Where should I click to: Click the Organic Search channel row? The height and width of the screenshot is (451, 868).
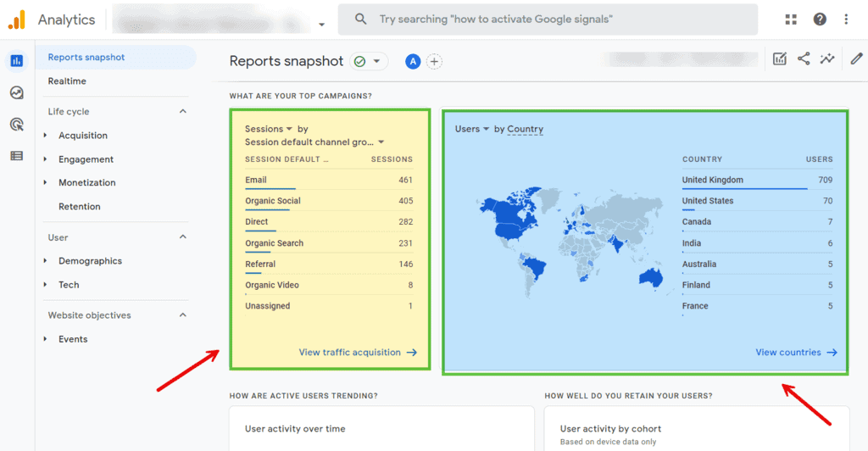click(x=329, y=243)
